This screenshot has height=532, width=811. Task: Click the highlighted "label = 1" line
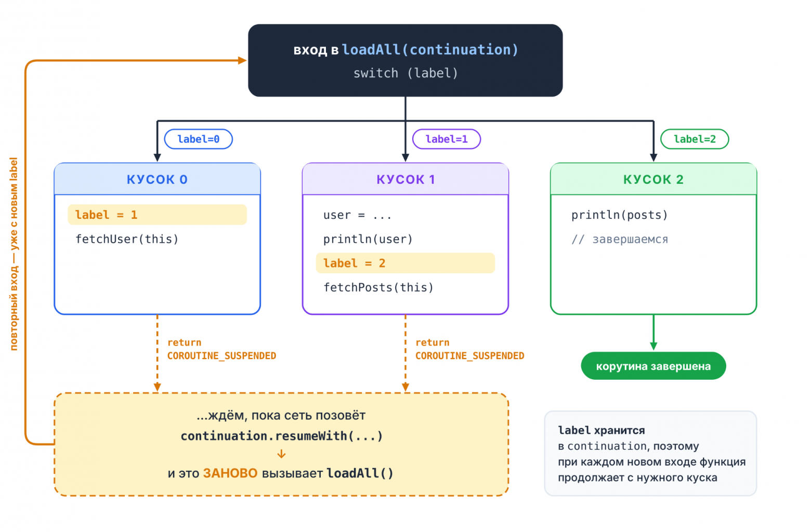(x=157, y=215)
